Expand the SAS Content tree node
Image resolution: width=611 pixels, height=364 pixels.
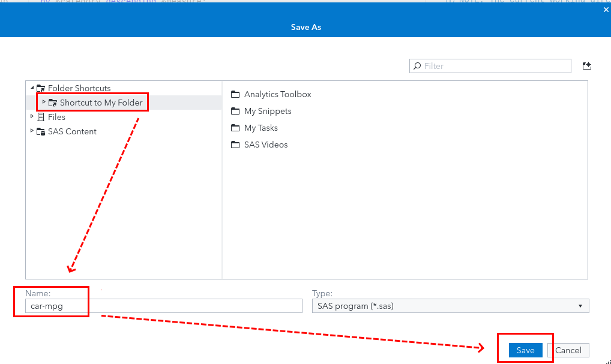[x=32, y=131]
